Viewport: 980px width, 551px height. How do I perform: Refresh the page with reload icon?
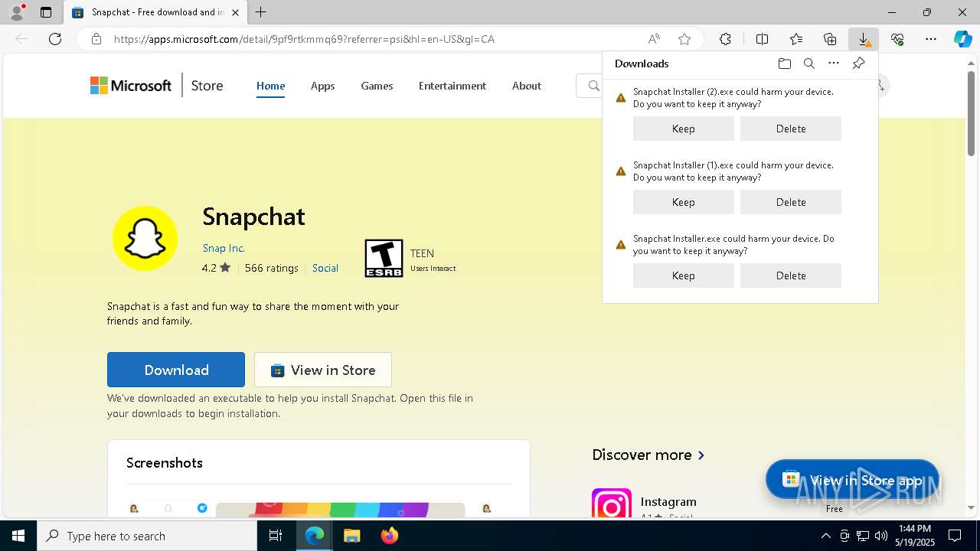tap(55, 39)
